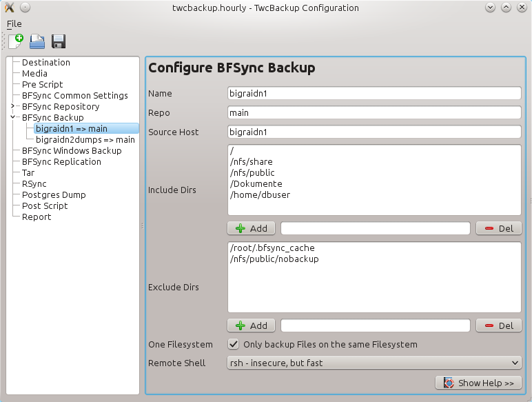Select BFSync Repository tree item

[x=61, y=107]
